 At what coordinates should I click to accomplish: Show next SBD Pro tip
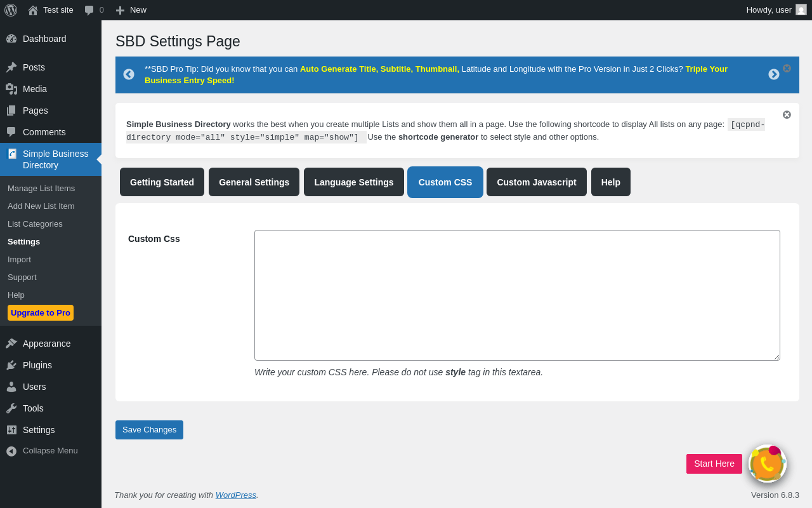coord(774,74)
